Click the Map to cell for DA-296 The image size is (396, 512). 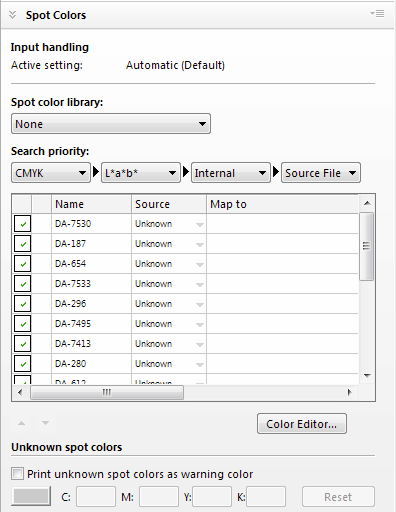click(282, 304)
